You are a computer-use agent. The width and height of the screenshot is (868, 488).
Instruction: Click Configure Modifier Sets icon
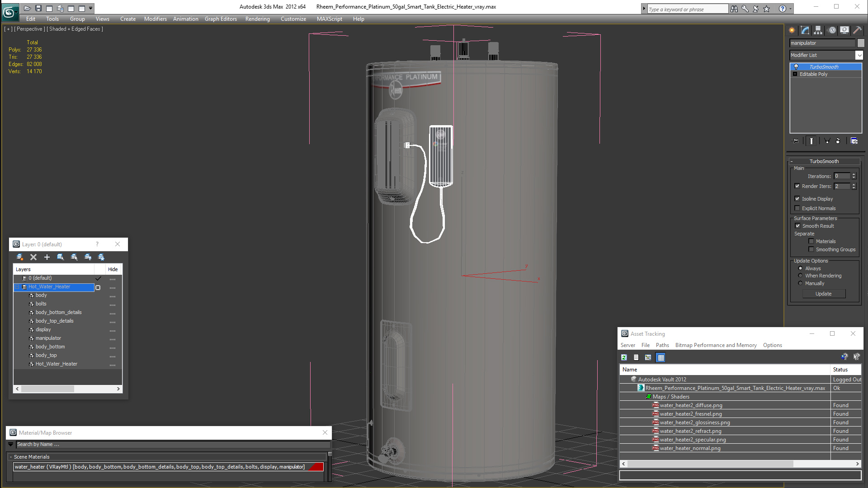click(x=854, y=141)
